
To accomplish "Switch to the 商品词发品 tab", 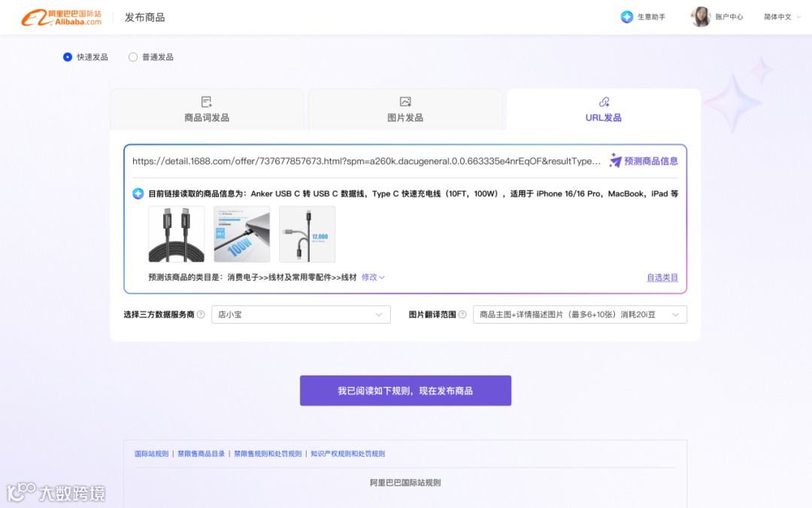I will pos(207,109).
